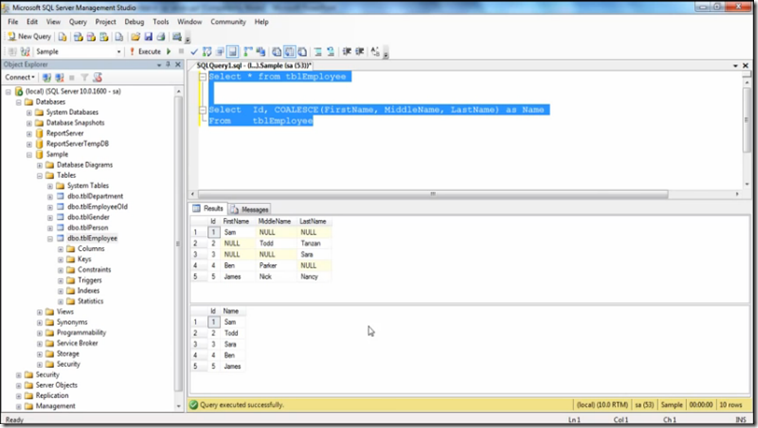
Task: Open the Sample database dropdown
Action: click(119, 52)
